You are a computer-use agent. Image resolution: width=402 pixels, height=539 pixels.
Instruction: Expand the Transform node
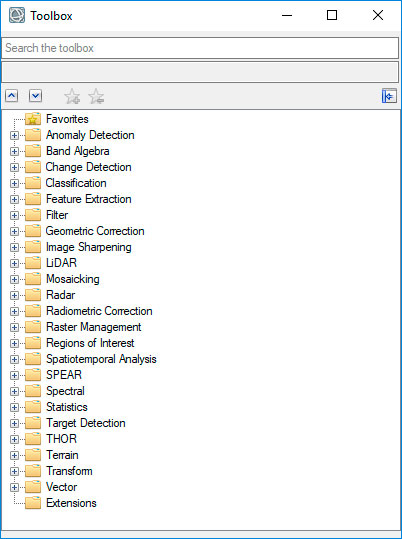(x=14, y=471)
